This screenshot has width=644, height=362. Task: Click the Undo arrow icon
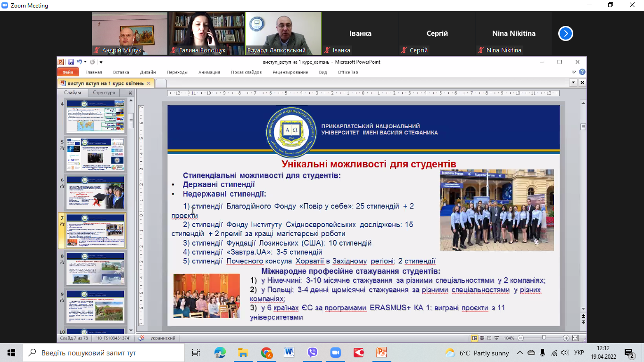pos(80,62)
